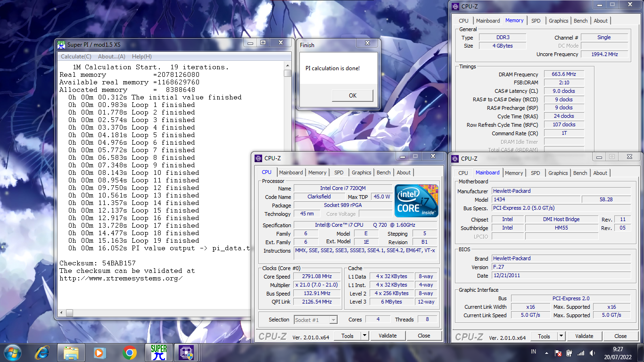This screenshot has width=644, height=362.
Task: Click the power/battery tray icon
Action: (x=570, y=353)
